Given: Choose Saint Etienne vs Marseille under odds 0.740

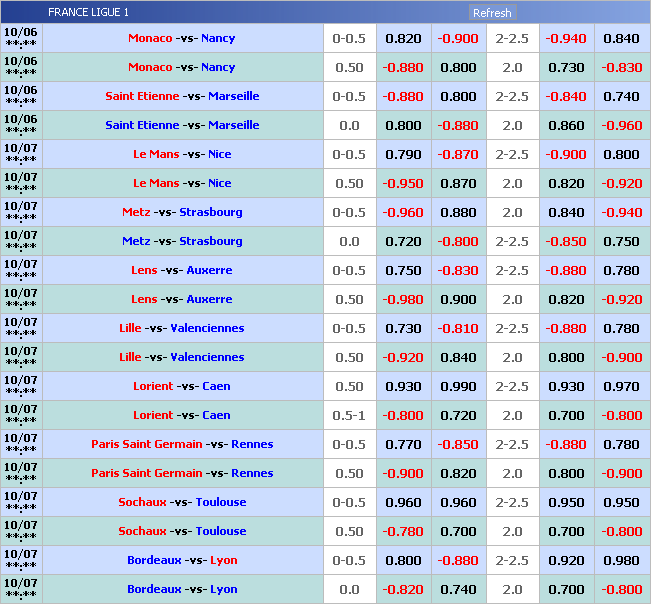Looking at the screenshot, I should (621, 96).
